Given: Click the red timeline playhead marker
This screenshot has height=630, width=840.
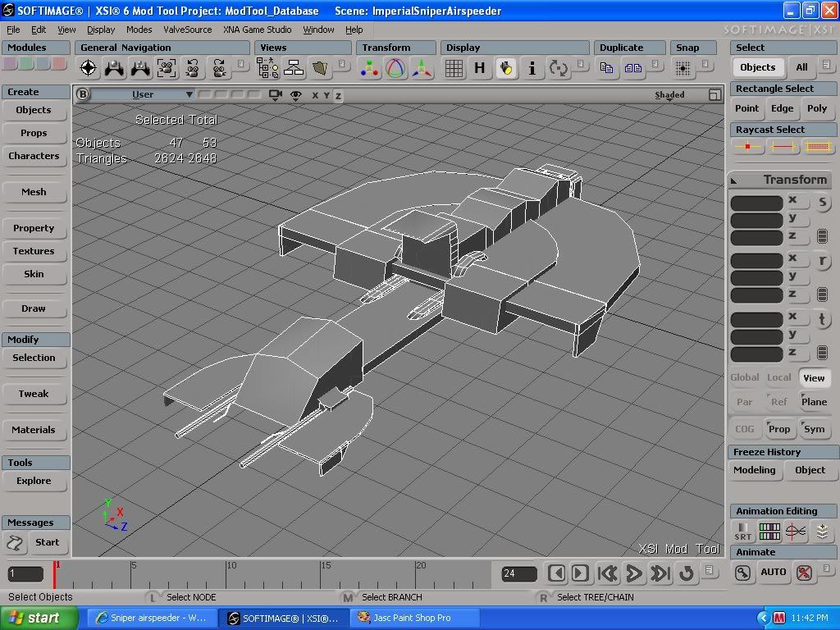Looking at the screenshot, I should [55, 573].
